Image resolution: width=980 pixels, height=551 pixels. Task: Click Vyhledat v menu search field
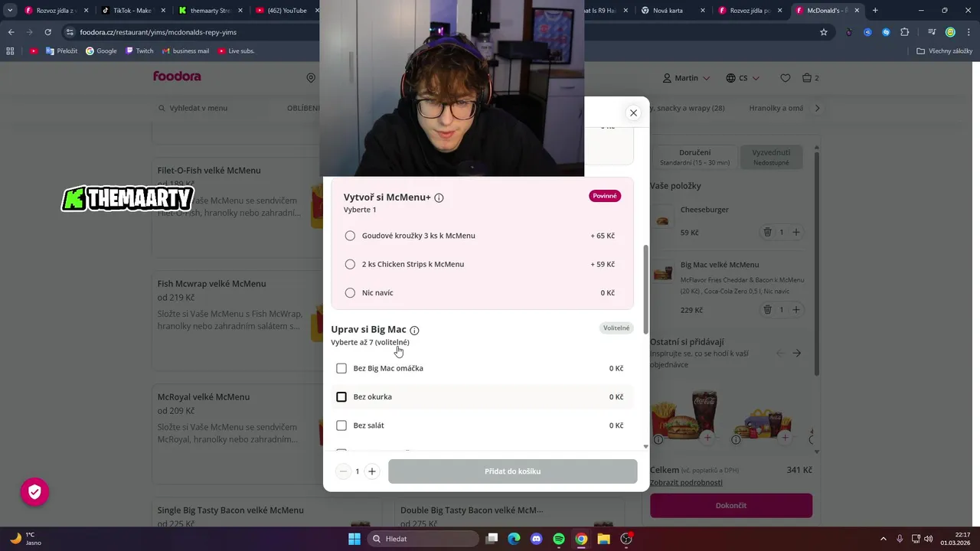[x=199, y=108]
